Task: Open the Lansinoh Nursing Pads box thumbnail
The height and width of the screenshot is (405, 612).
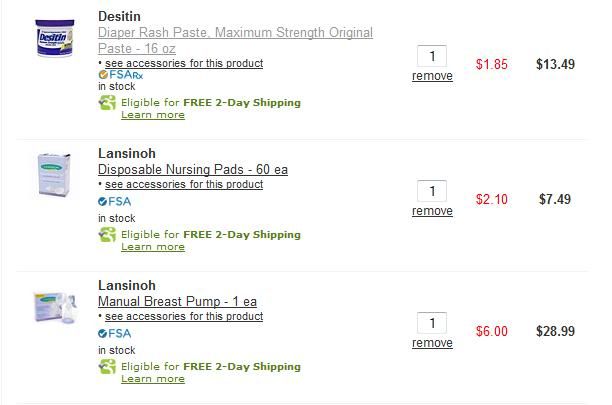Action: (x=54, y=174)
